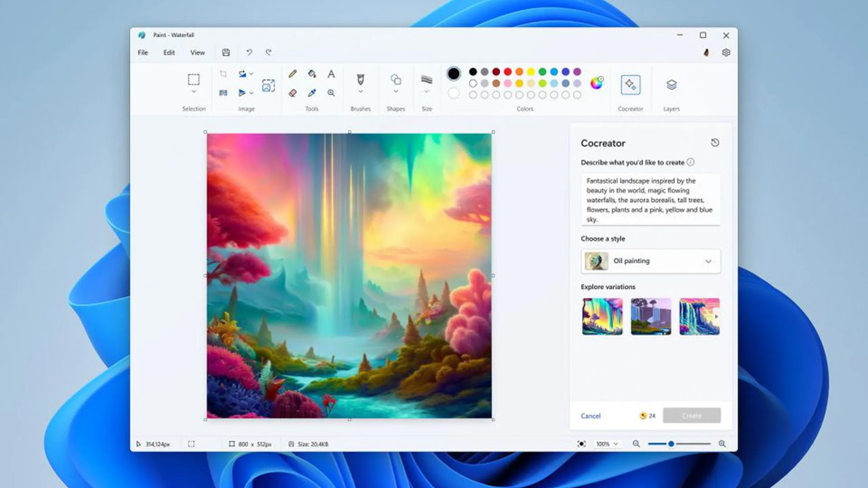Open Paint settings gear

click(726, 52)
